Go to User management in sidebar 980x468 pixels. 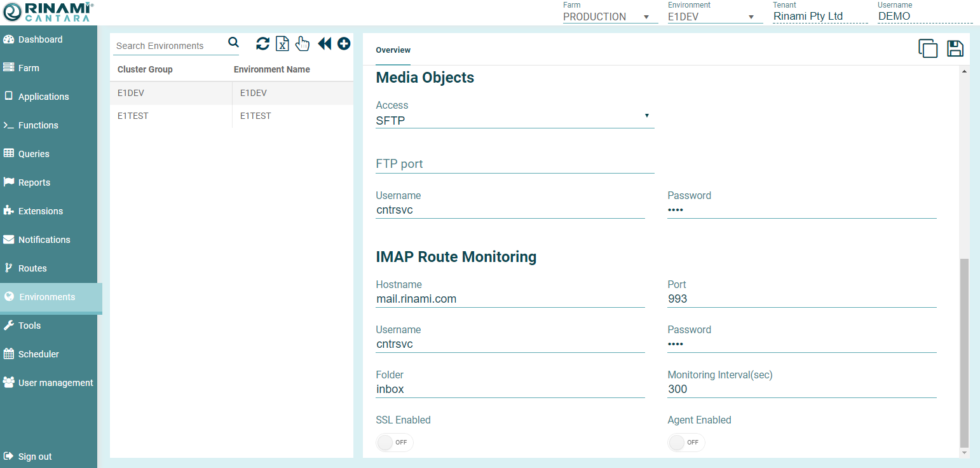click(55, 383)
